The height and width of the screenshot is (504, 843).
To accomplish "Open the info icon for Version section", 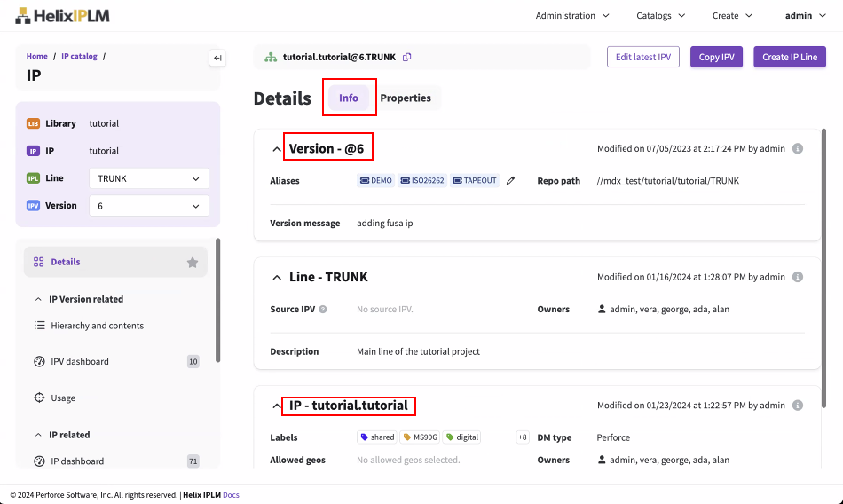I will [797, 149].
